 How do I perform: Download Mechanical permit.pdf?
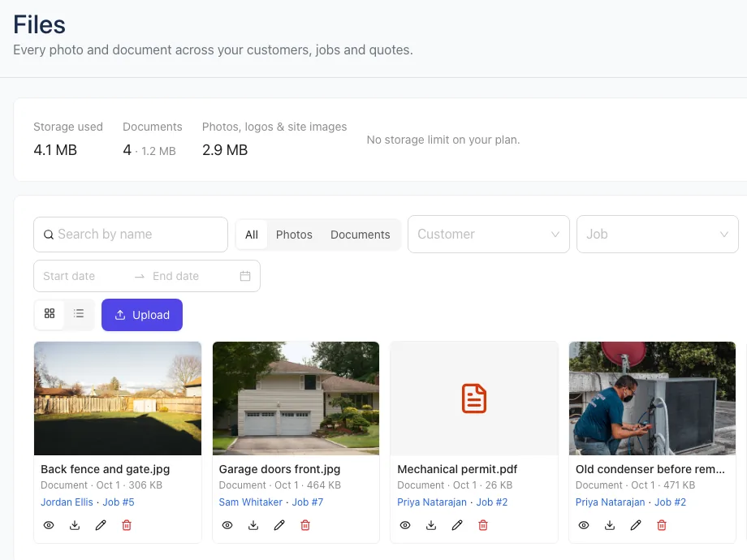431,525
